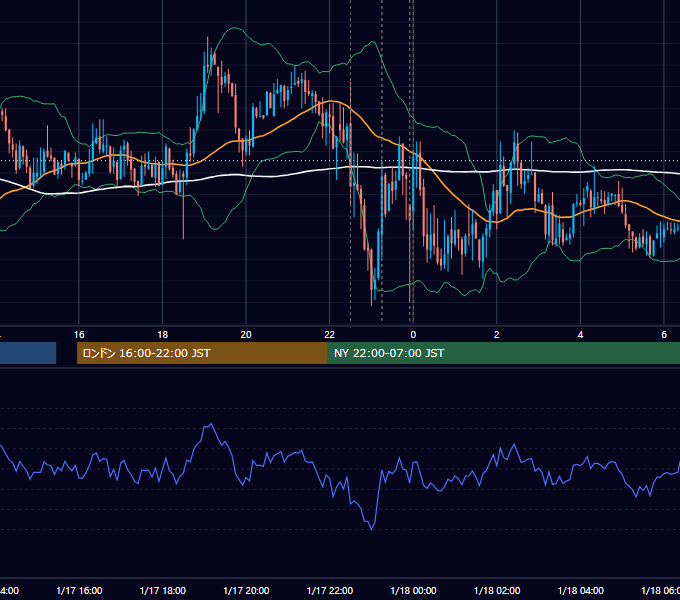The height and width of the screenshot is (600, 680).
Task: Click hour label 20 under price chart
Action: tap(246, 335)
